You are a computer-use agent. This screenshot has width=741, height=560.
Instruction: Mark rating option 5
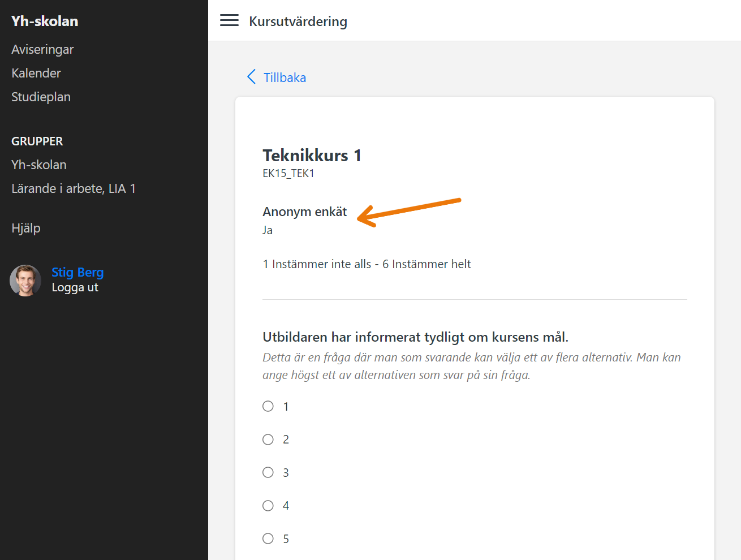pyautogui.click(x=268, y=539)
